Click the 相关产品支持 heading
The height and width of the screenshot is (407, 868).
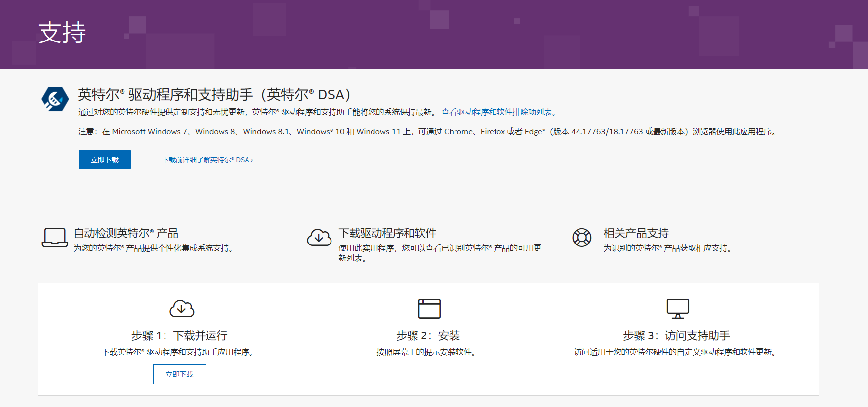(636, 233)
